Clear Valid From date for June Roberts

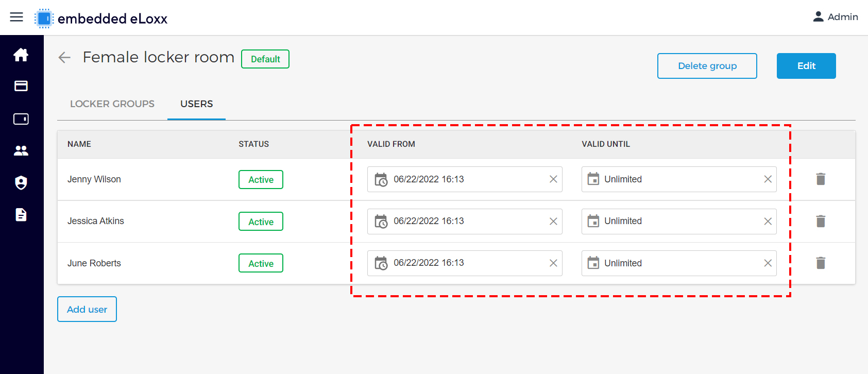(553, 263)
